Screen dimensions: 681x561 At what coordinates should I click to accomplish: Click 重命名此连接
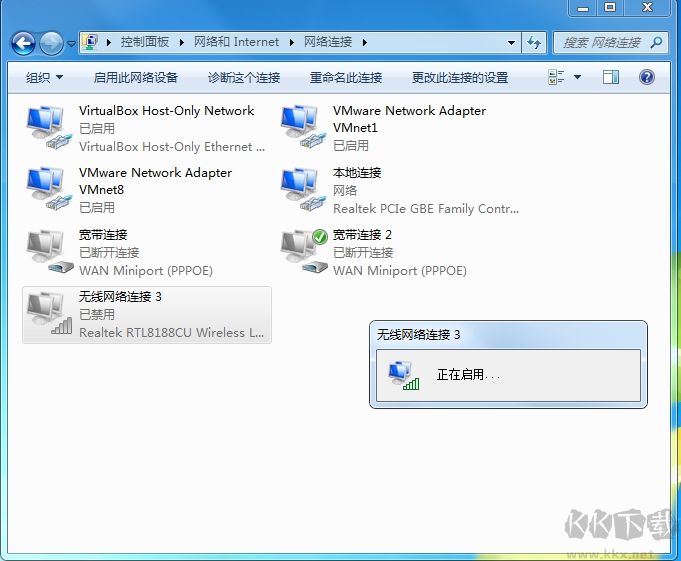(x=346, y=78)
